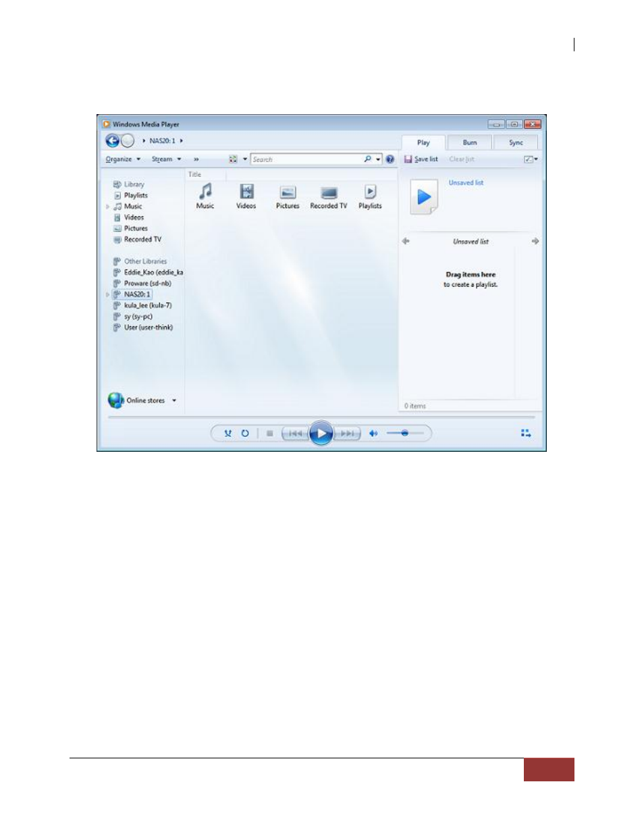The width and height of the screenshot is (644, 834).
Task: Open the Organize menu
Action: [123, 159]
